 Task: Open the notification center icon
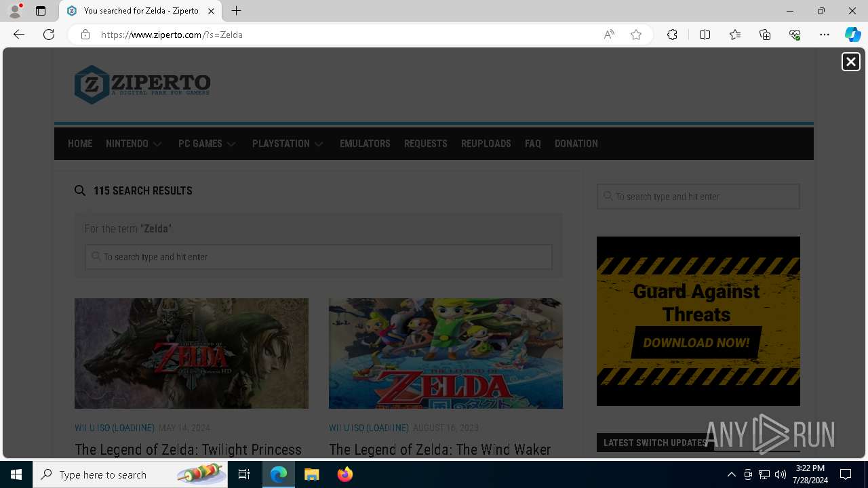point(846,474)
